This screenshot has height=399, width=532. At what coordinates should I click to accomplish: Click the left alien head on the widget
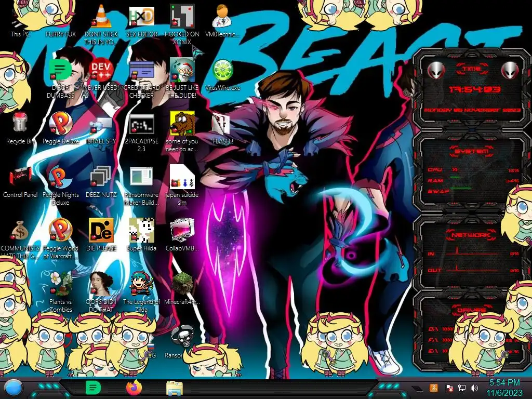pyautogui.click(x=436, y=70)
